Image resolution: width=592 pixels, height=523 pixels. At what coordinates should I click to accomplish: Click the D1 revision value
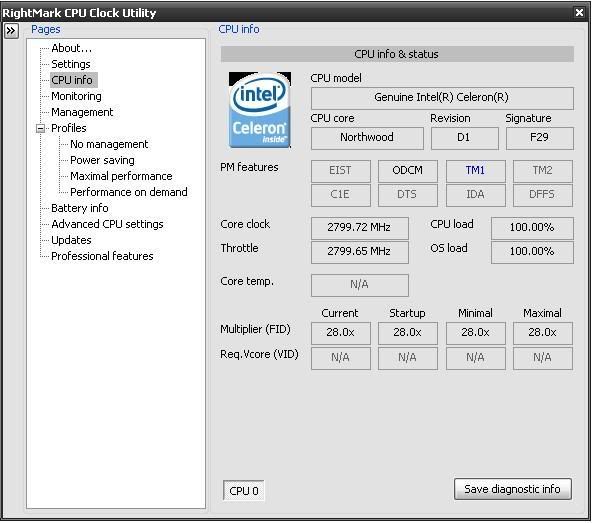click(x=464, y=138)
